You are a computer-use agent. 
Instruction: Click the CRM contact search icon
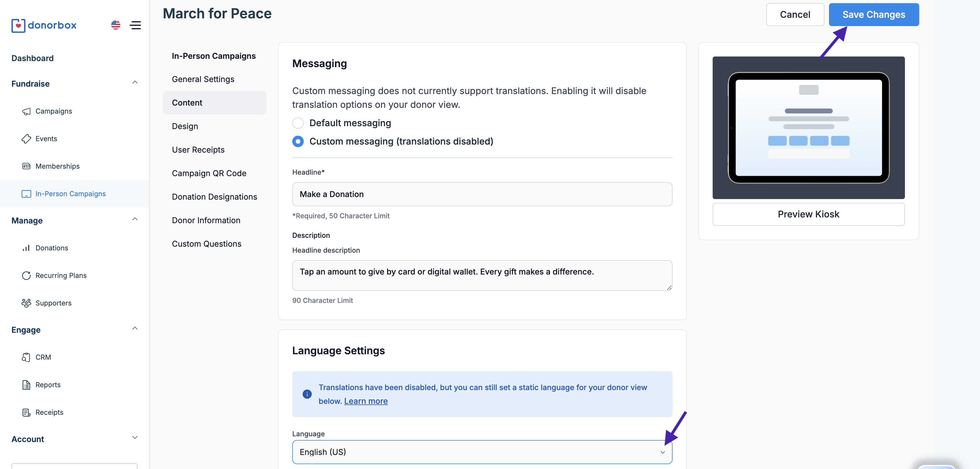pos(26,357)
